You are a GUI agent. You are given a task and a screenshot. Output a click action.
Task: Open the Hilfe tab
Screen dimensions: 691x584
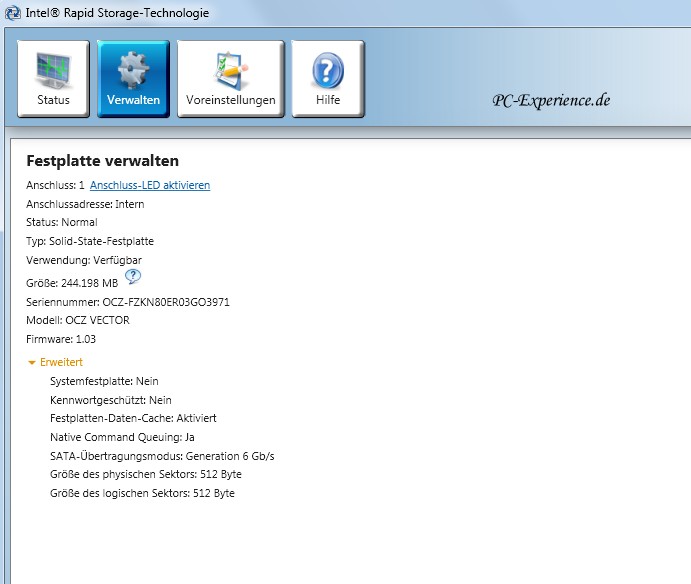click(x=328, y=79)
